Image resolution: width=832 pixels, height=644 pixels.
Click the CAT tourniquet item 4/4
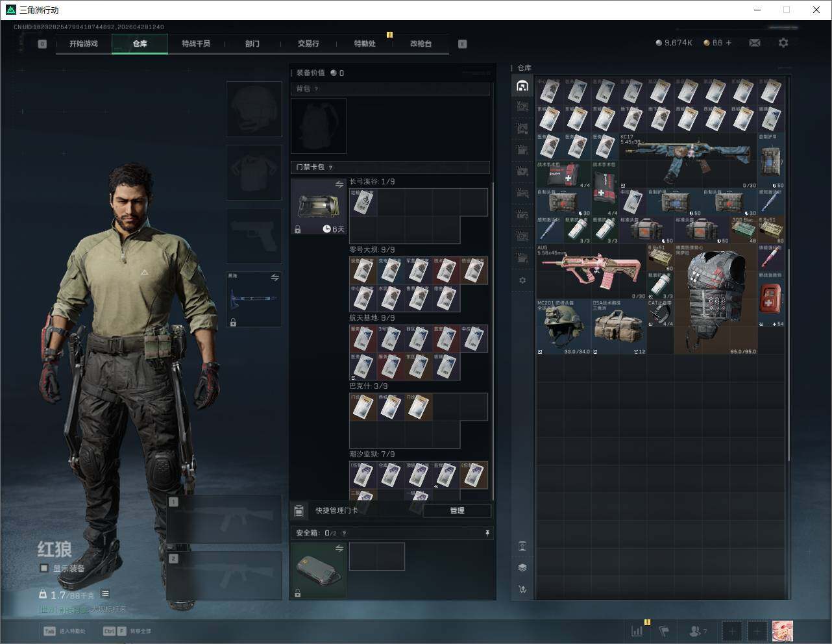coord(660,313)
